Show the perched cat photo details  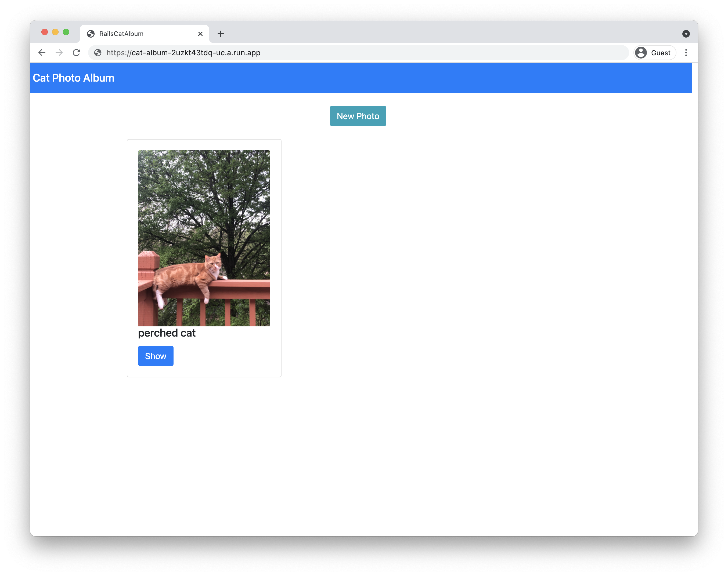click(156, 356)
